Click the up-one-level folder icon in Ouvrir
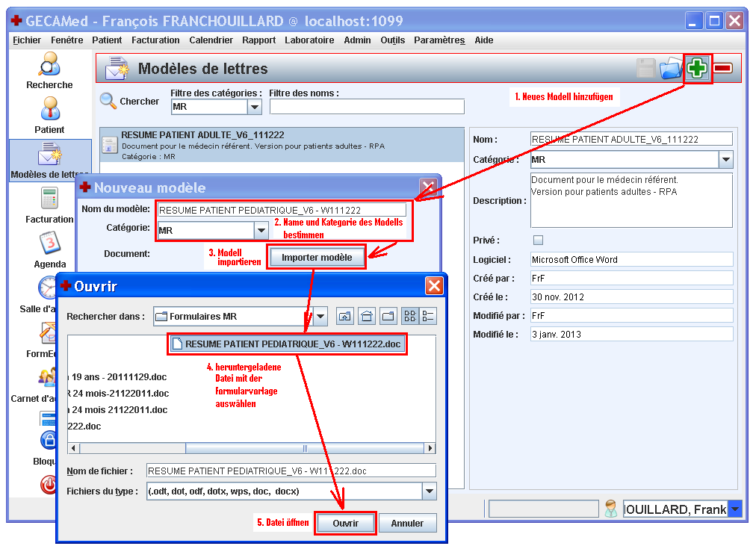This screenshot has width=756, height=546. (345, 316)
